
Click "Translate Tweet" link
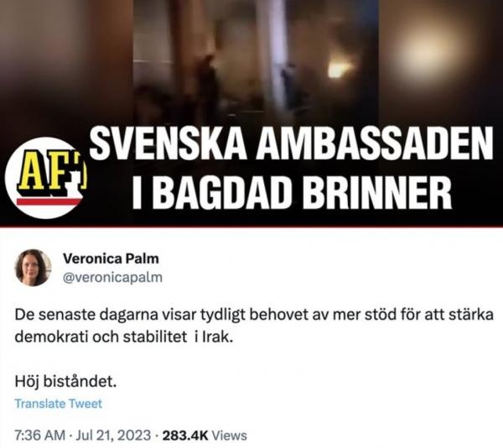59,404
